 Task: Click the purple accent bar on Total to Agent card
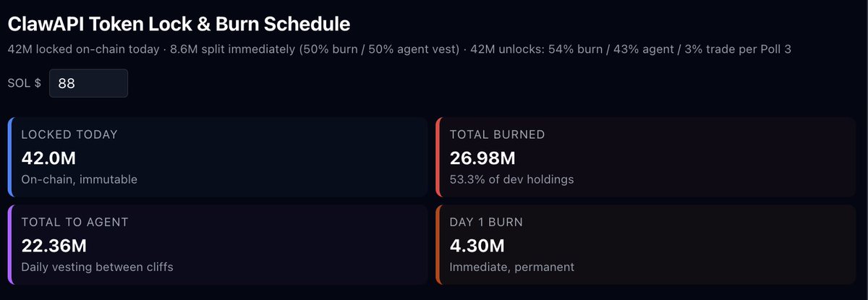(x=10, y=244)
